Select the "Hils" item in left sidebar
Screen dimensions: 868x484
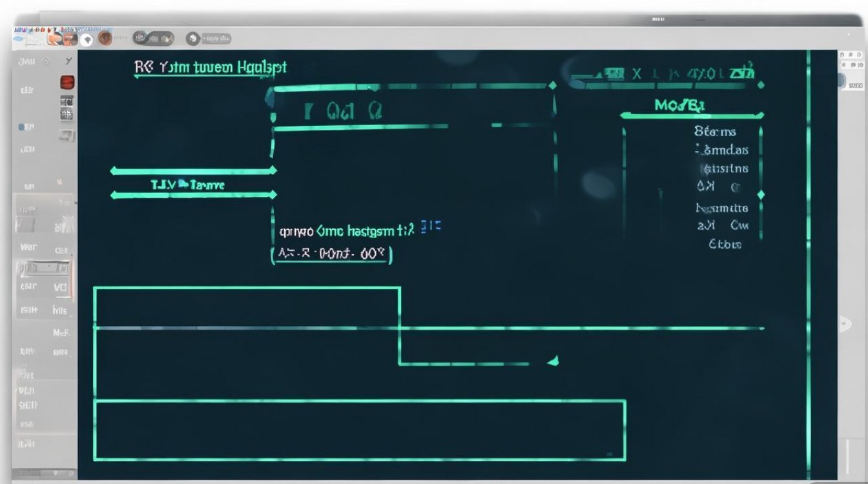point(59,310)
